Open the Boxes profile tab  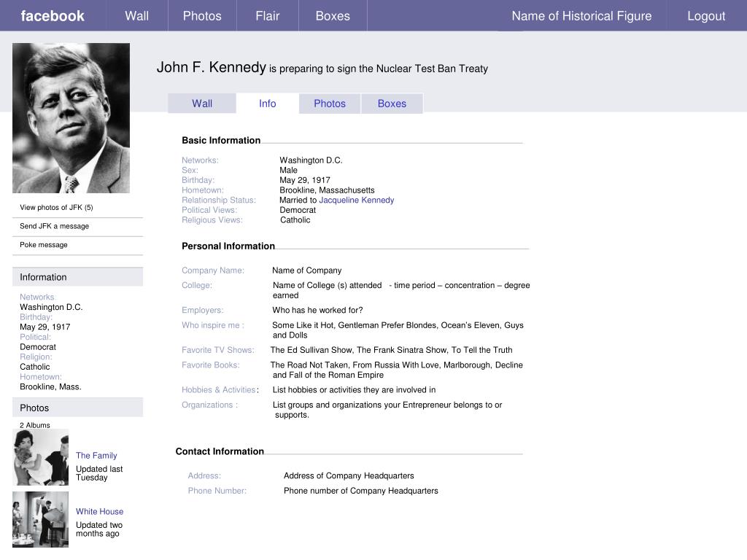(392, 104)
